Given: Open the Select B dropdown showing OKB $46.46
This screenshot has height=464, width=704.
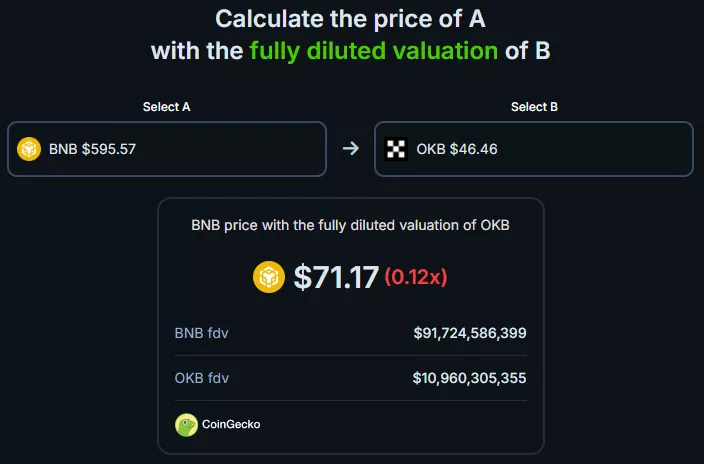Looking at the screenshot, I should [x=534, y=149].
